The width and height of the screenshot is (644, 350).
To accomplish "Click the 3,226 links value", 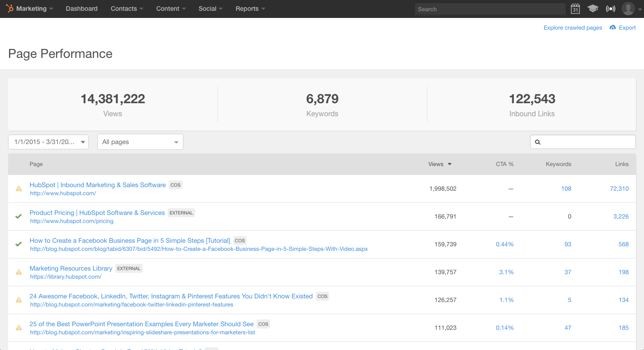I will [621, 216].
